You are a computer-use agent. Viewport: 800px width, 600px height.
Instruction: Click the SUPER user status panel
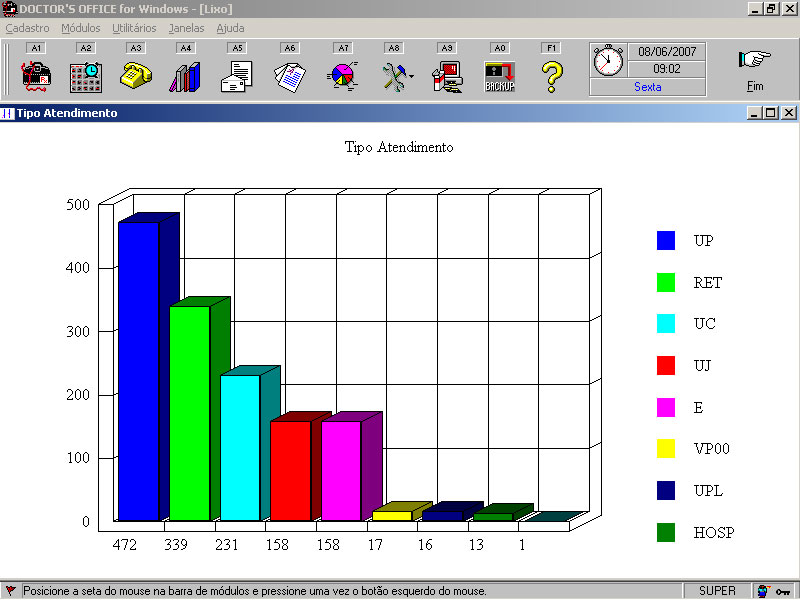(717, 591)
